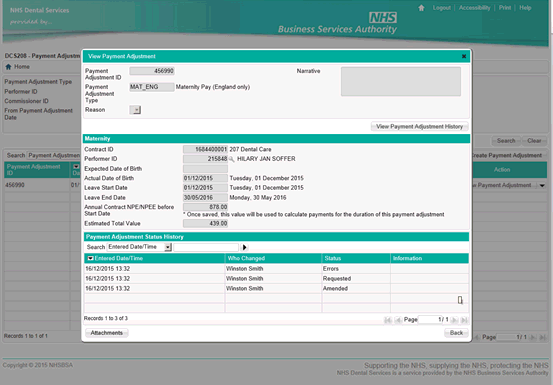This screenshot has width=553, height=385.
Task: Click the Contract ID field 1684400001
Action: [x=205, y=149]
